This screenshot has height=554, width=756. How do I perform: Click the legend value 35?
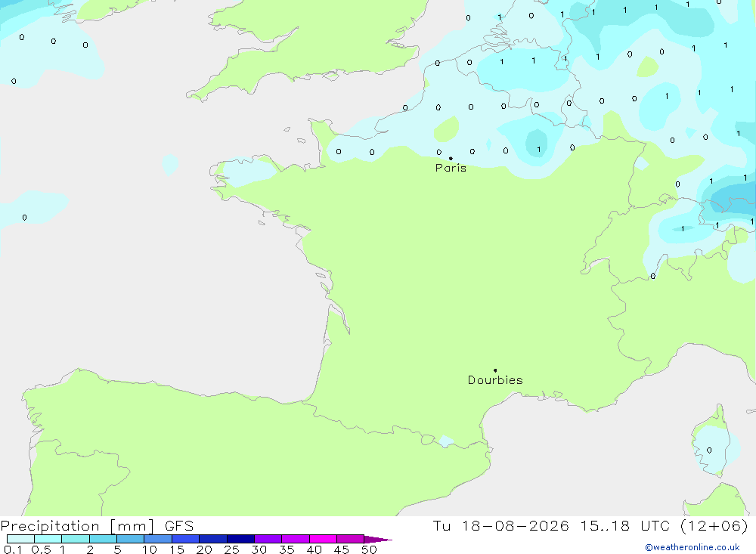[x=287, y=549]
